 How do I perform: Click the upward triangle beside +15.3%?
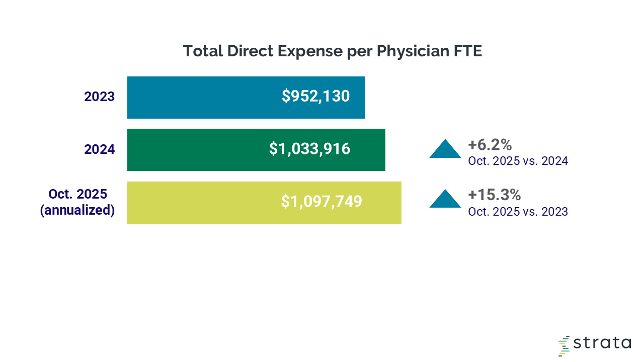click(x=445, y=199)
